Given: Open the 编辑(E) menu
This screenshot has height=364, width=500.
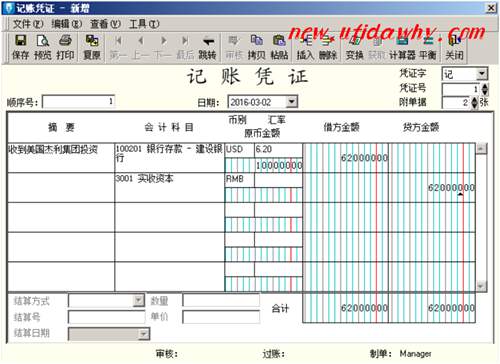Looking at the screenshot, I should point(66,24).
